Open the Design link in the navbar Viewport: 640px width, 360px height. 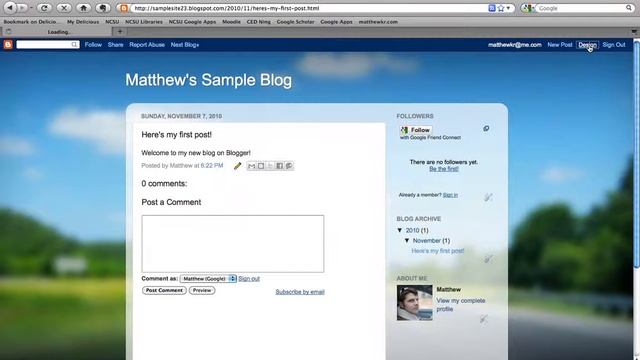587,44
